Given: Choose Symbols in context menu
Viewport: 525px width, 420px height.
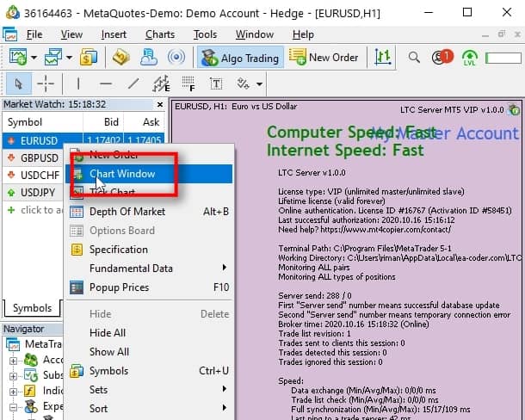Looking at the screenshot, I should click(x=149, y=371).
